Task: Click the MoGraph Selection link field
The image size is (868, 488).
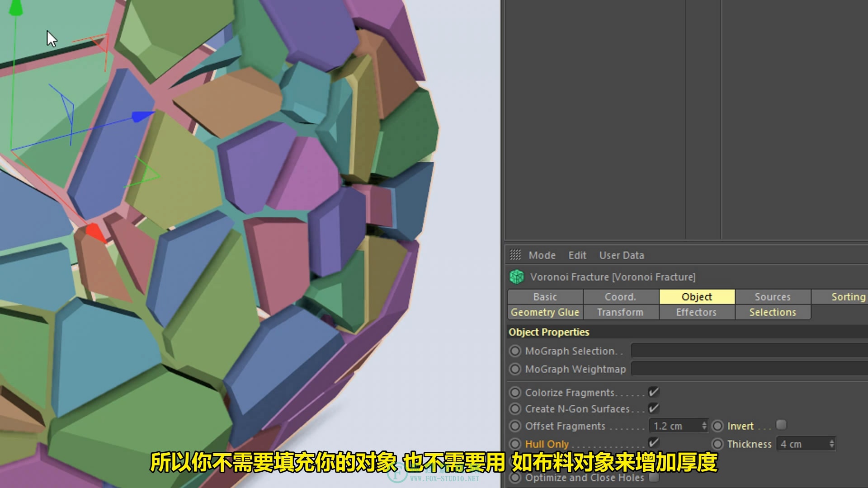Action: [x=749, y=351]
